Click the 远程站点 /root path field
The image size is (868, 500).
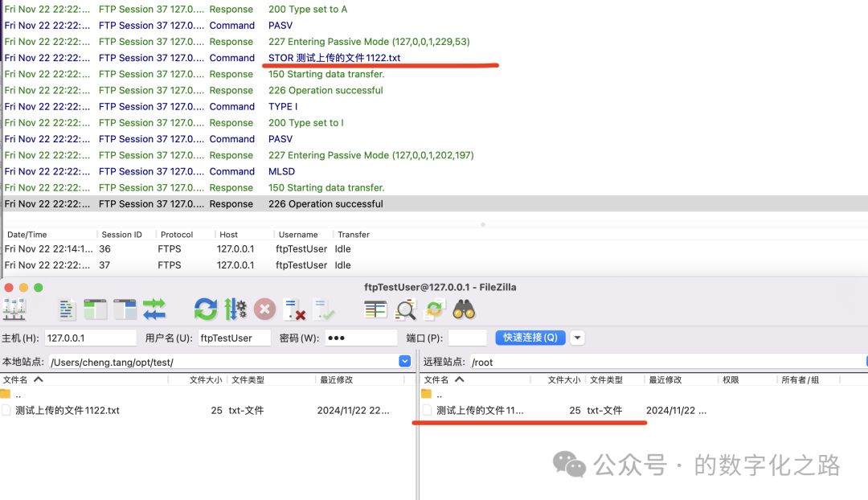[668, 362]
